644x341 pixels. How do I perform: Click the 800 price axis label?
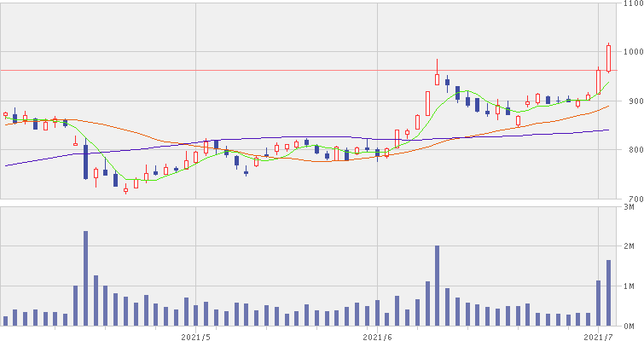pyautogui.click(x=631, y=151)
